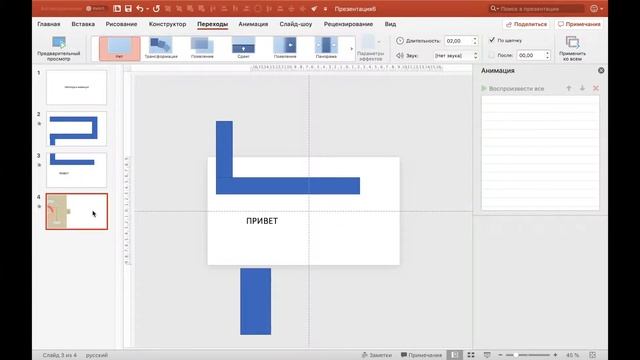Click the Примечания button in ribbon
The image size is (640, 360).
click(579, 24)
